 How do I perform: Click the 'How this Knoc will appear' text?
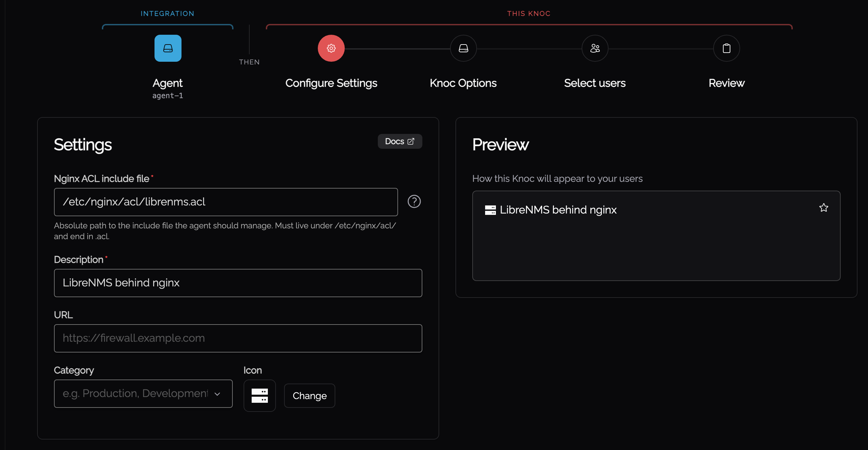coord(557,178)
